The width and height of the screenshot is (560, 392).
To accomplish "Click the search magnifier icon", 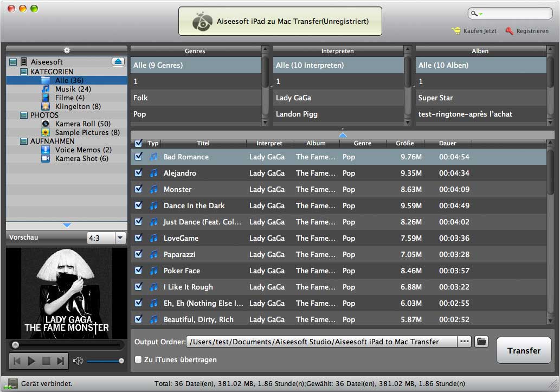I will [x=474, y=14].
